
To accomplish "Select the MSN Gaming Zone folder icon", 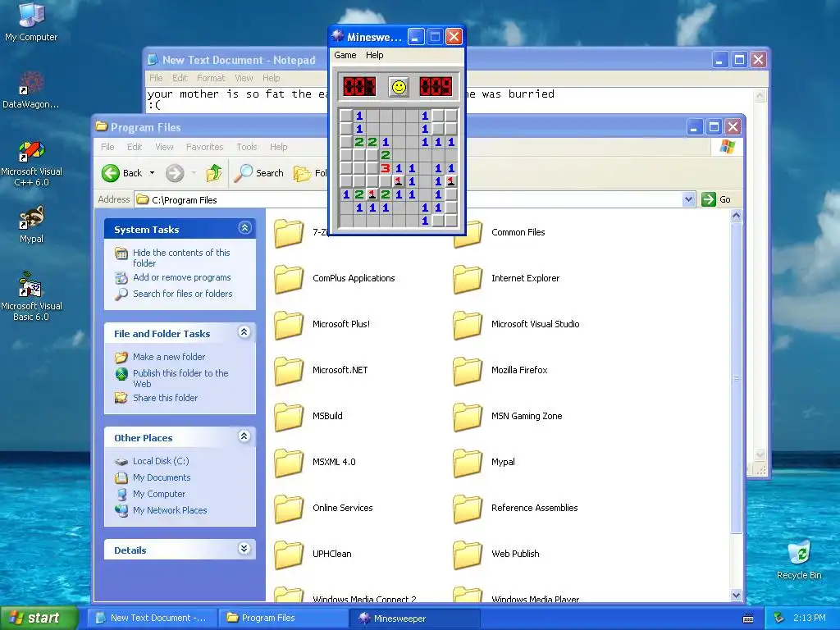I will click(x=468, y=418).
